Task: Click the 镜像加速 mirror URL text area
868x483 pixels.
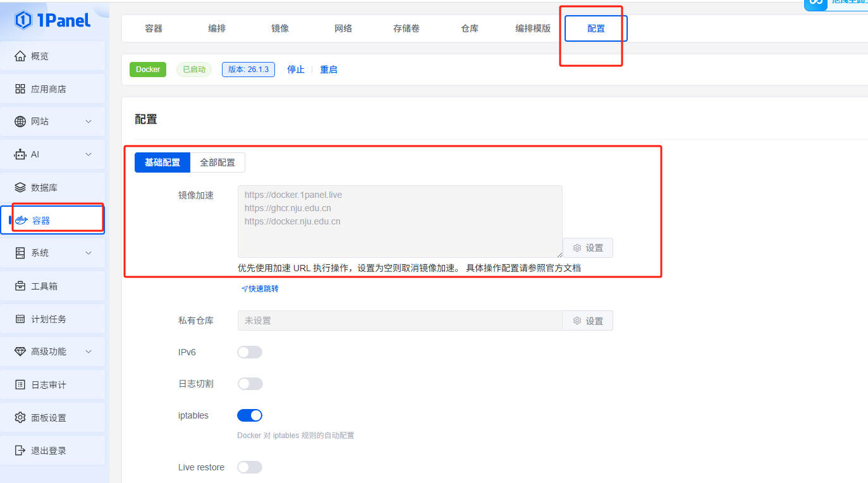Action: [x=398, y=218]
